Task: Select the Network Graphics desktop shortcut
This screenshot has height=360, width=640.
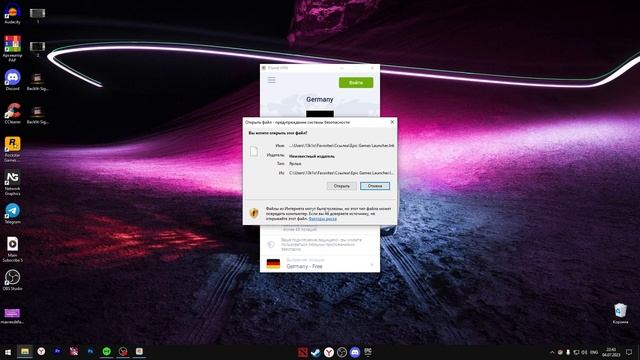Action: (x=12, y=183)
